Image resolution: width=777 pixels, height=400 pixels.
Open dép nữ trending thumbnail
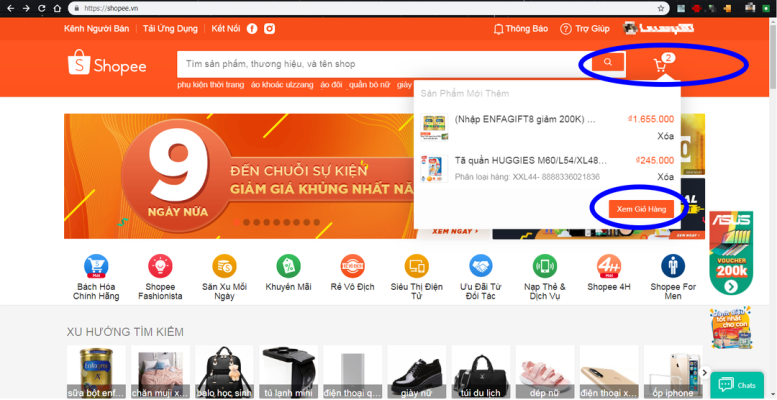click(x=545, y=372)
